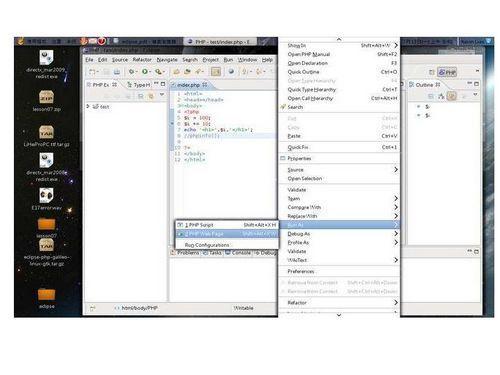Expand the Compare With submenu arrow
Viewport: 500px width, 375px height.
[396, 207]
